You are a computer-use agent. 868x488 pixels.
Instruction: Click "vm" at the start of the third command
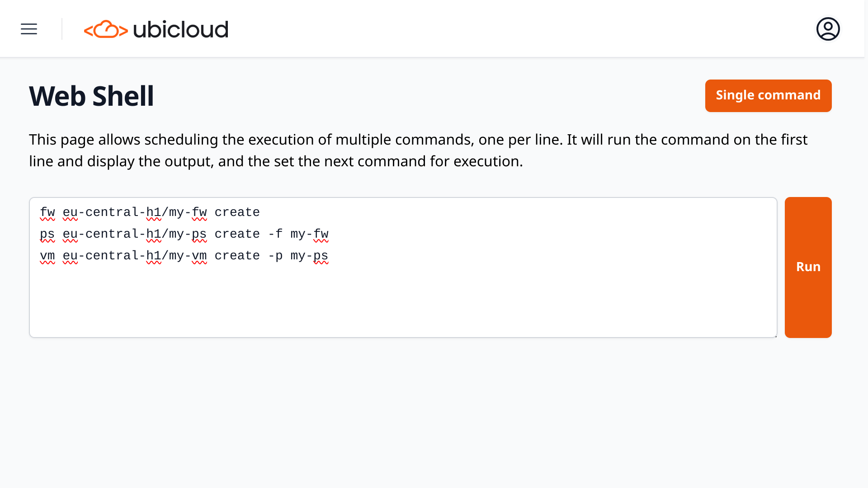[x=47, y=256]
